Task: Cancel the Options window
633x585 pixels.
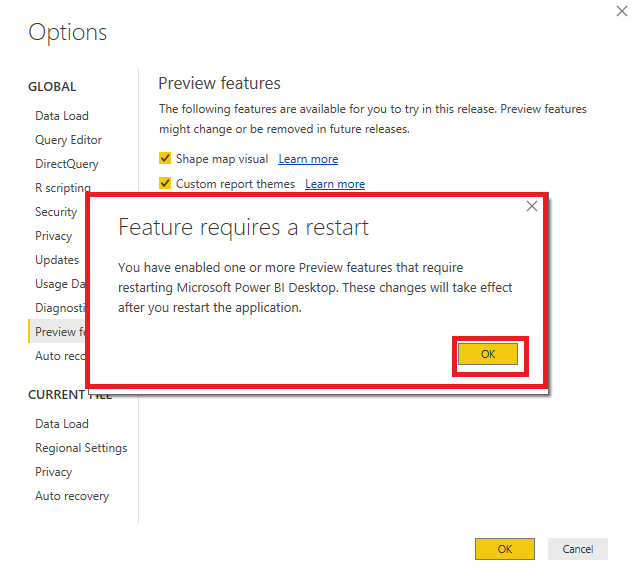Action: click(578, 549)
